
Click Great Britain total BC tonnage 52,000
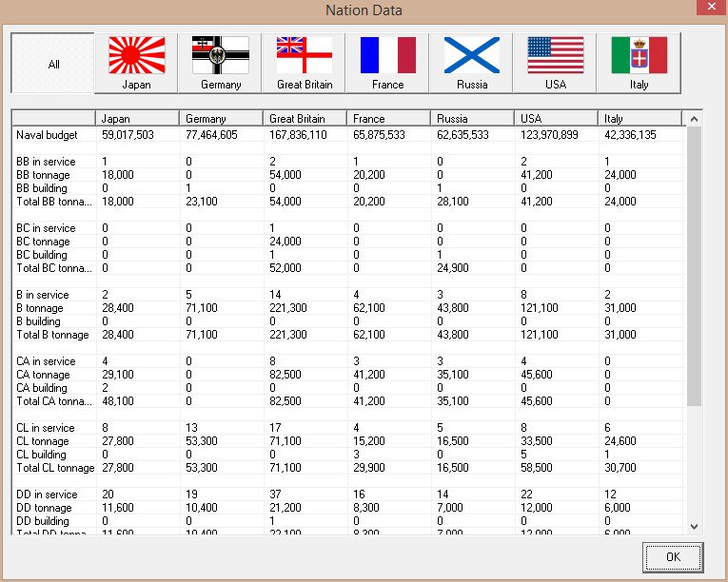pyautogui.click(x=285, y=268)
